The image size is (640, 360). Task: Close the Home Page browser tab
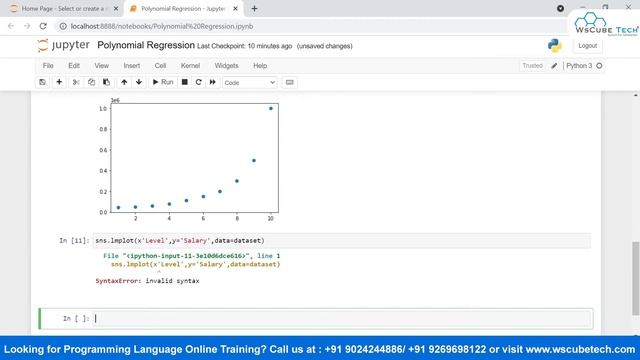[x=116, y=9]
